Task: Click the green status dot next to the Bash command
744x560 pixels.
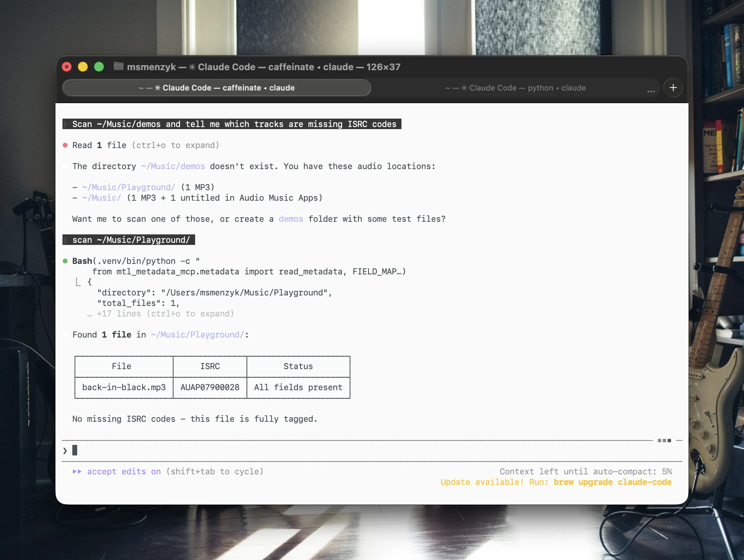Action: pyautogui.click(x=66, y=261)
